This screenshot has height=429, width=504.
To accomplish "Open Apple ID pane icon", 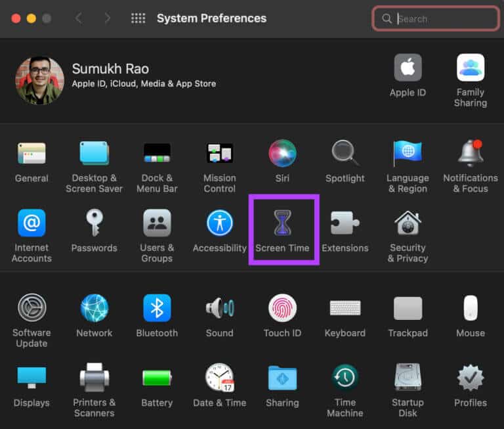I will pyautogui.click(x=408, y=68).
